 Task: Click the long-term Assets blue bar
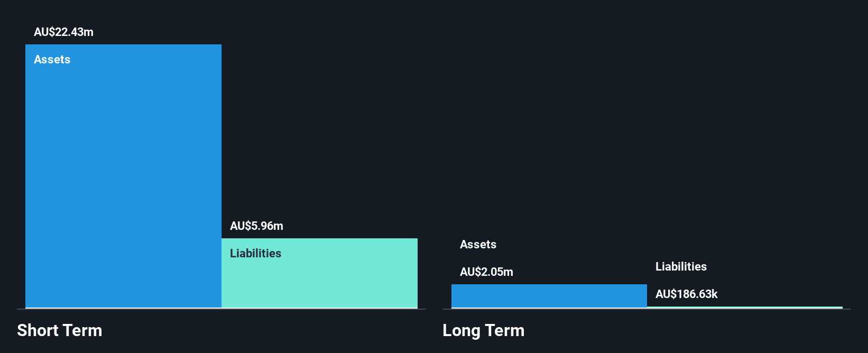click(x=549, y=296)
